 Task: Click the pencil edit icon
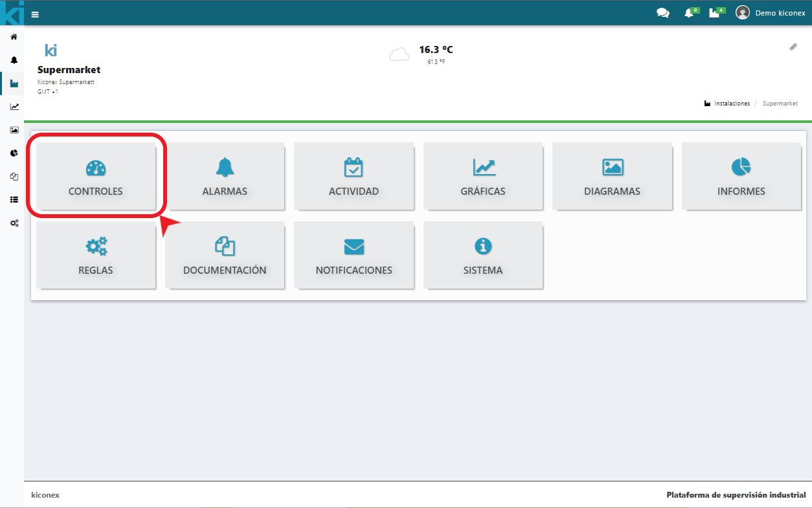(x=793, y=47)
